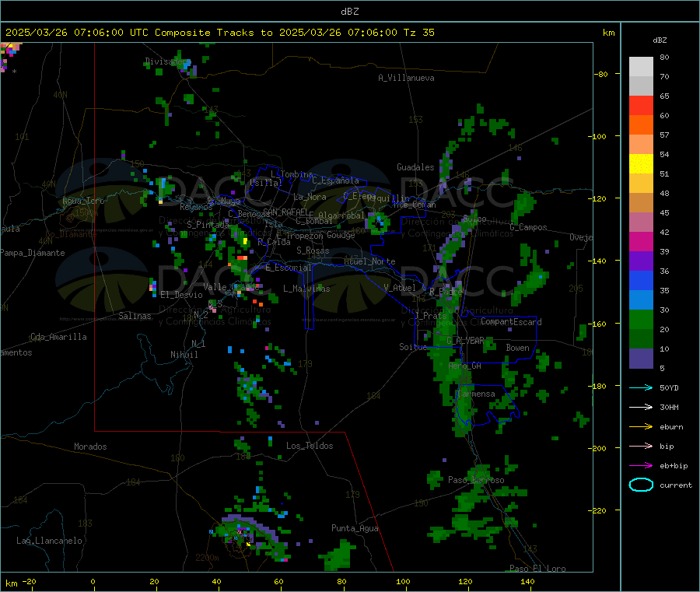Viewport: 700px width, 592px height.
Task: Select the light gray 70-80 dBZ swatch
Action: pyautogui.click(x=641, y=67)
